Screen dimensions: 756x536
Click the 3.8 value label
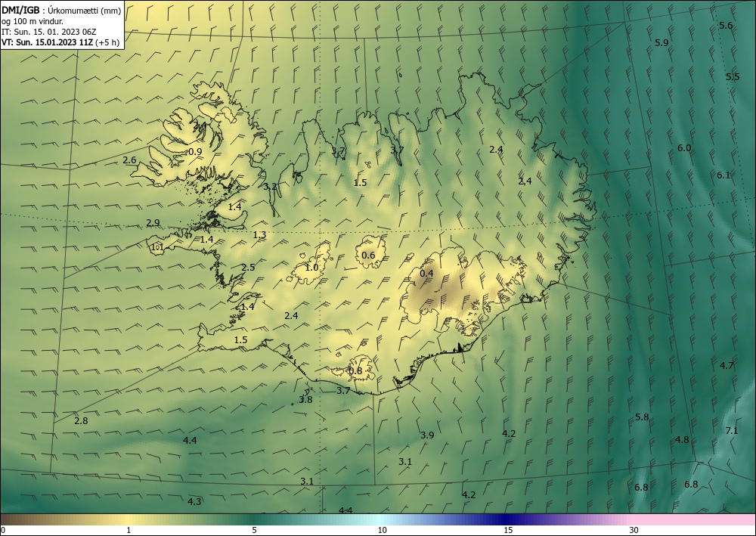(x=305, y=400)
